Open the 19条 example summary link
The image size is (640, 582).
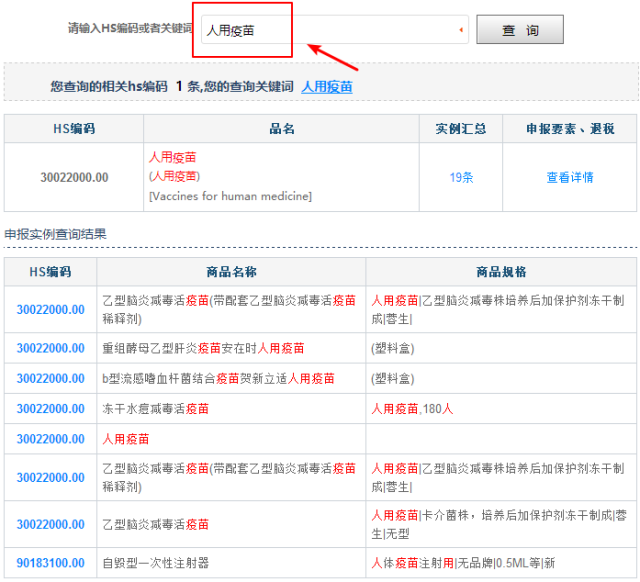[461, 177]
